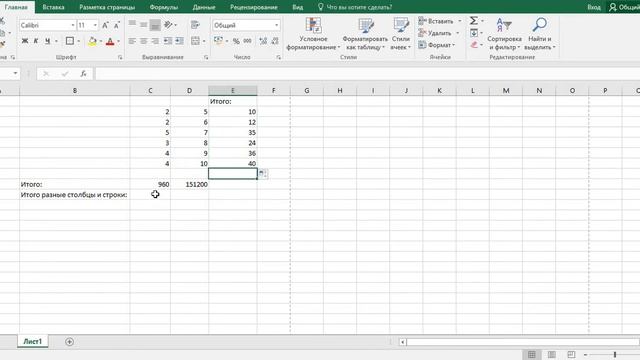Select the Лист1 sheet tab
This screenshot has width=640, height=360.
click(x=33, y=342)
